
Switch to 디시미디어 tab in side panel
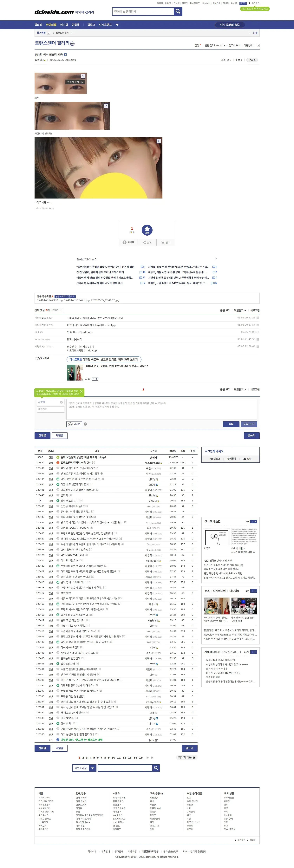[219, 591]
